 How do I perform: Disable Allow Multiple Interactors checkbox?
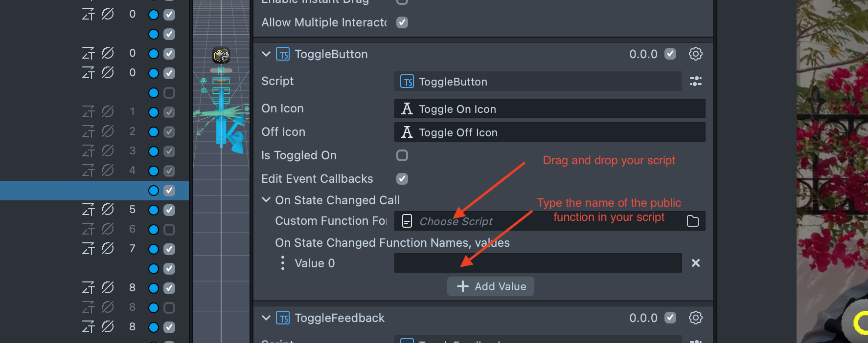[x=402, y=22]
